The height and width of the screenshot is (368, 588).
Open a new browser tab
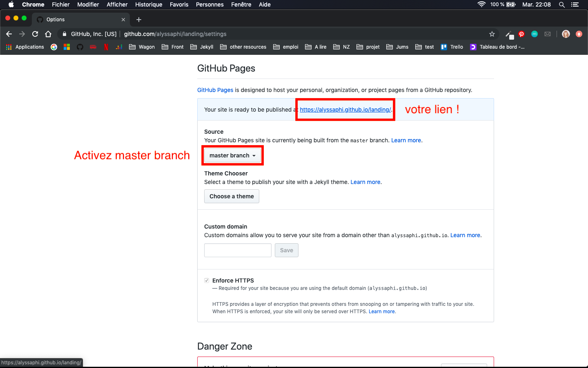(139, 20)
